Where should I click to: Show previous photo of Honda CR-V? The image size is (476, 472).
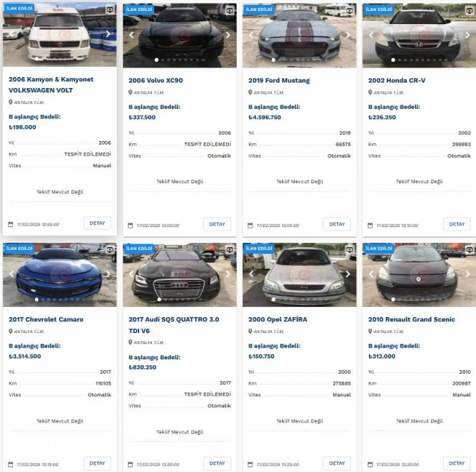click(x=371, y=35)
